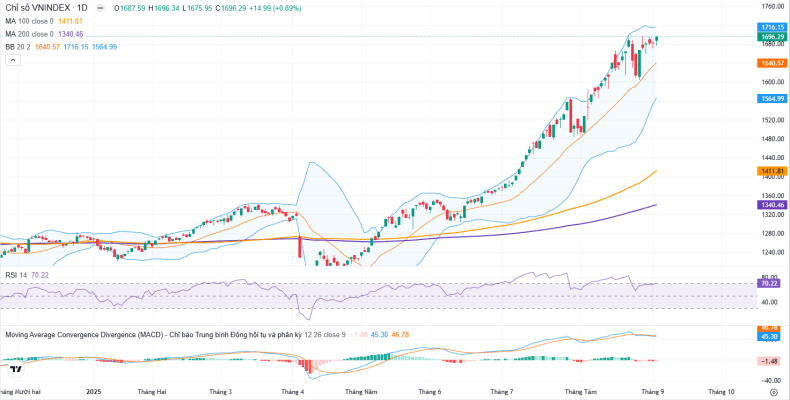Image resolution: width=790 pixels, height=400 pixels.
Task: Select the Chỉ số VNINDEX 1D title
Action: [x=46, y=8]
